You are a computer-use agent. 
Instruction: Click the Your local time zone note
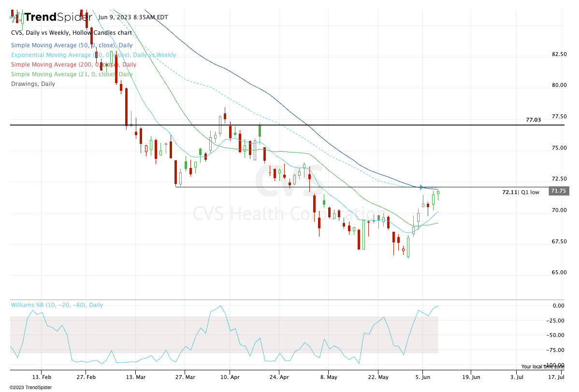[543, 366]
